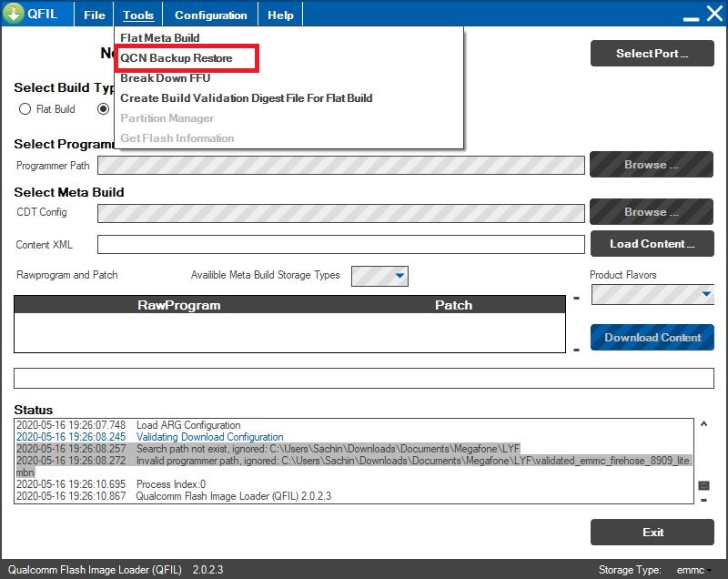The height and width of the screenshot is (579, 728).
Task: Click the CDT Config path field
Action: (x=340, y=213)
